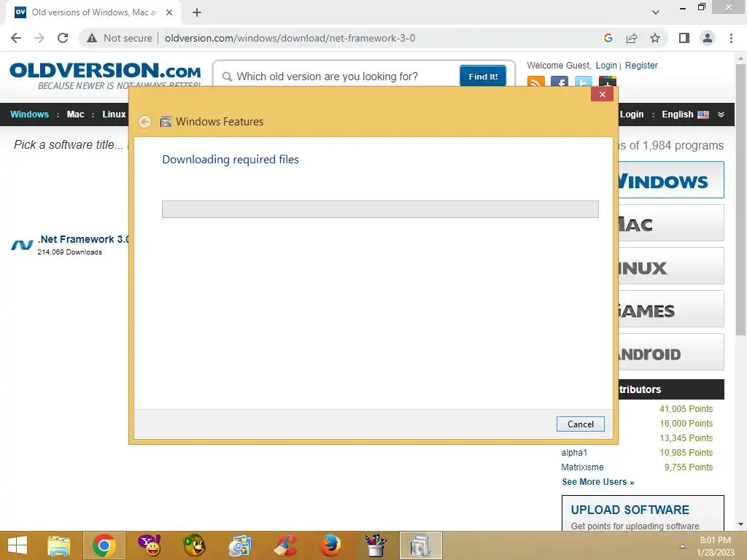Click Login in the dark navigation bar
Viewport: 747px width, 560px height.
632,114
